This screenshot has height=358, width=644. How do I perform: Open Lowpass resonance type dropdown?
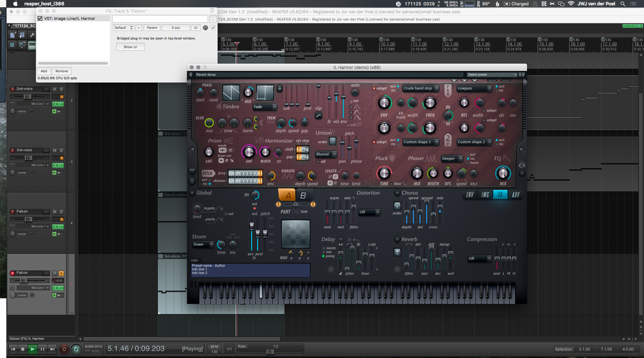pyautogui.click(x=474, y=88)
